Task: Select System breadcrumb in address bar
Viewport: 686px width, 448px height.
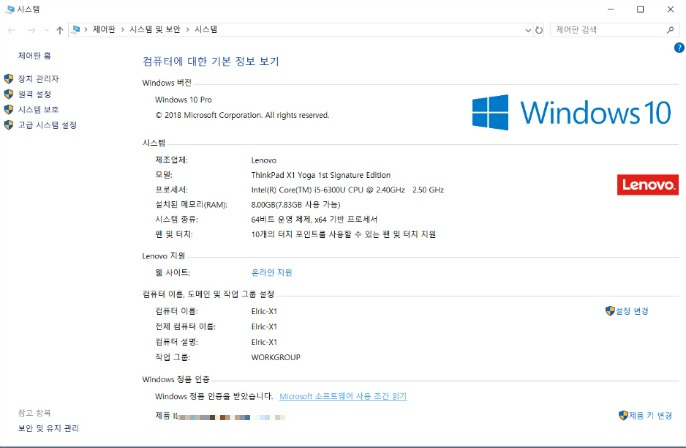Action: coord(206,29)
